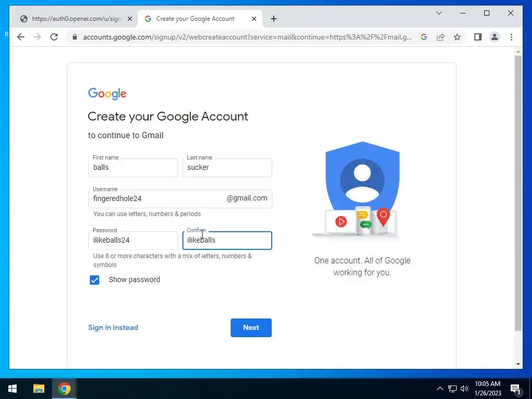This screenshot has height=399, width=532.
Task: Open the notification center icon
Action: coord(515,389)
